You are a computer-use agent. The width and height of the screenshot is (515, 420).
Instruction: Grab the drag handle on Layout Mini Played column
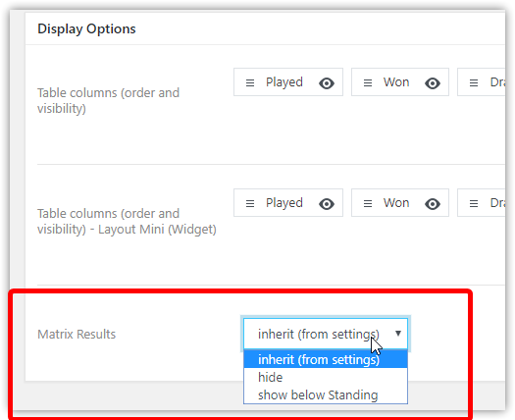(250, 204)
